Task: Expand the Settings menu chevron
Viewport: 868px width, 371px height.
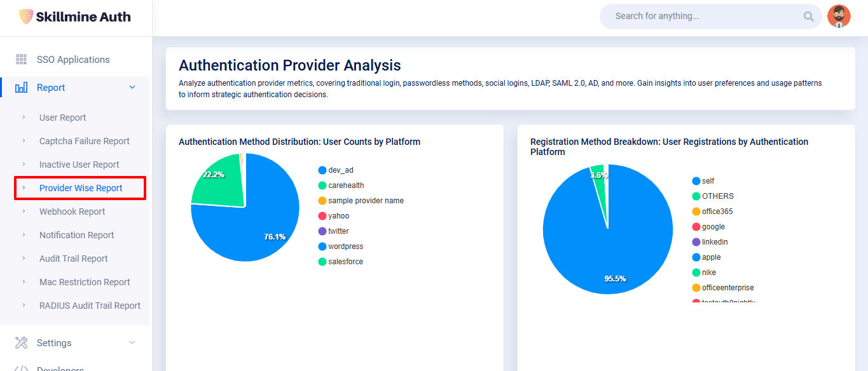Action: click(x=132, y=343)
